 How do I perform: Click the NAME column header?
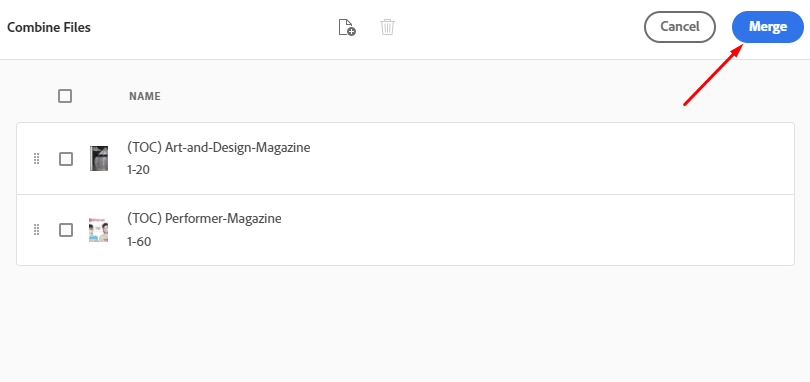pos(145,96)
